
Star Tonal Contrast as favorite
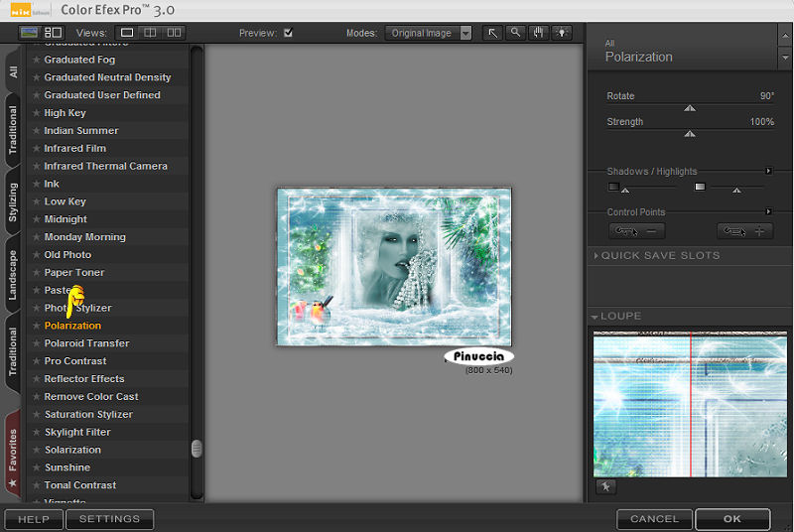pyautogui.click(x=37, y=485)
